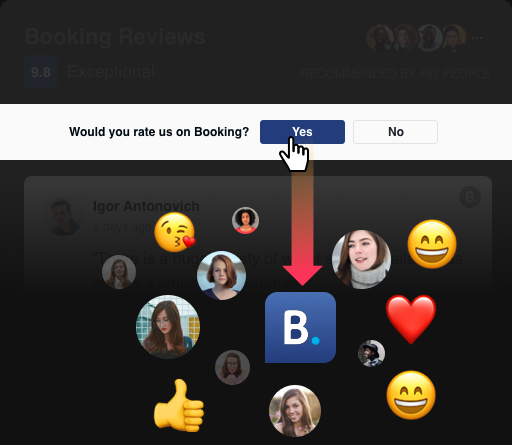The image size is (512, 445).
Task: Select the red-haired woman avatar with bob haircut
Action: [221, 276]
